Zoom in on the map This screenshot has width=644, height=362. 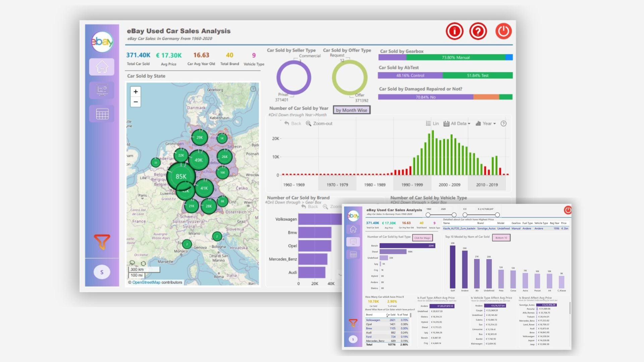[136, 92]
